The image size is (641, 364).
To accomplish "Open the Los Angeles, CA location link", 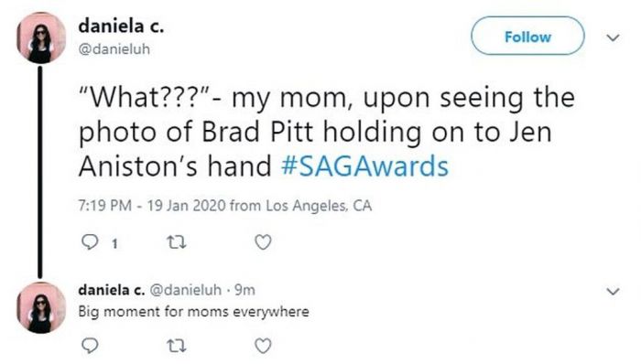I will point(319,206).
